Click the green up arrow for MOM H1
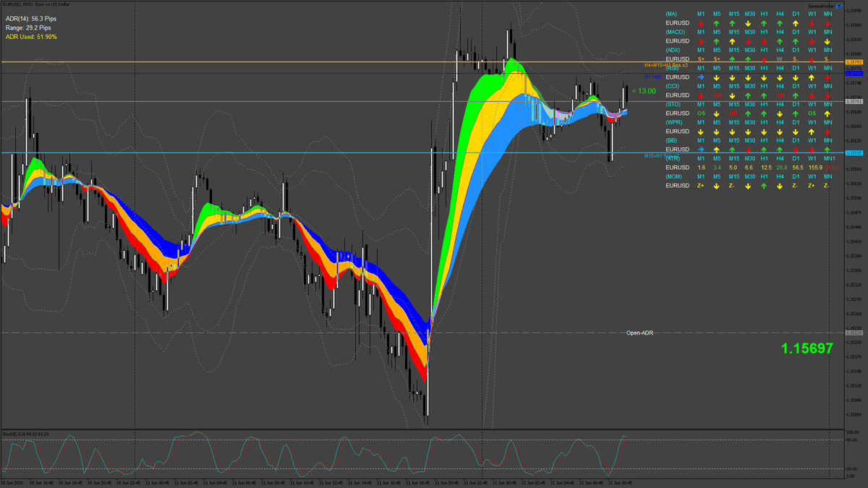The height and width of the screenshot is (488, 868). click(x=764, y=186)
